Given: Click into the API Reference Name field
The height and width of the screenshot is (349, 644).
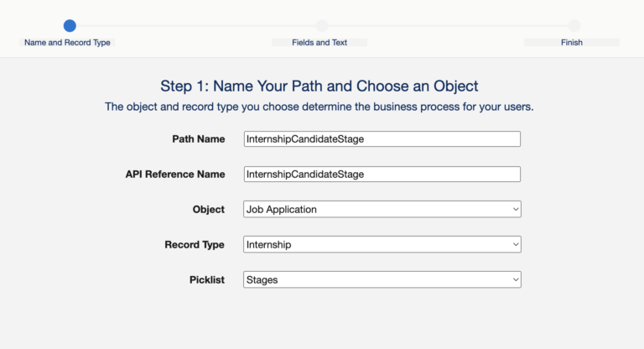Looking at the screenshot, I should point(382,174).
